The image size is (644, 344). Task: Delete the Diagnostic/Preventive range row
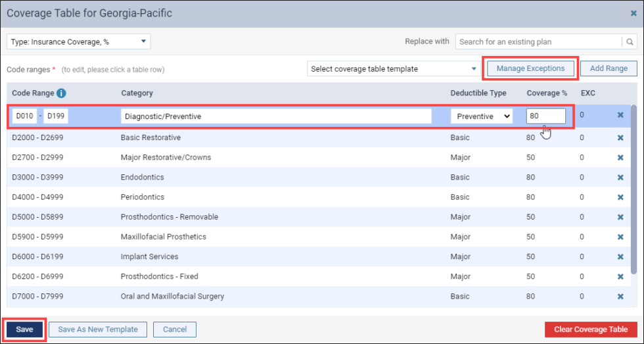pyautogui.click(x=620, y=116)
